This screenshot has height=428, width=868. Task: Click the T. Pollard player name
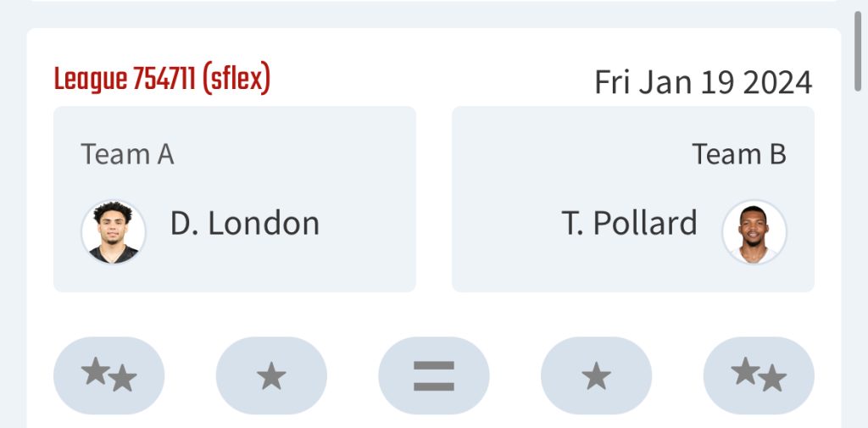pos(630,224)
